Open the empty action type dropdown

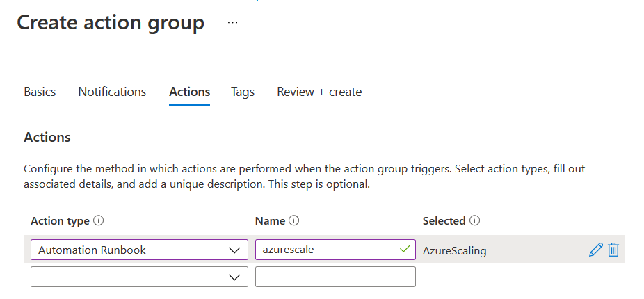click(234, 277)
